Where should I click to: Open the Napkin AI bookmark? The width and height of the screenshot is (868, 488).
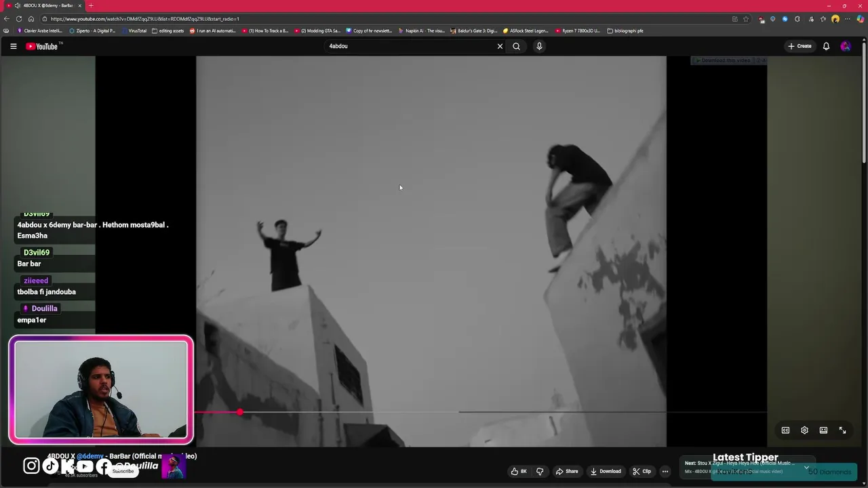422,30
